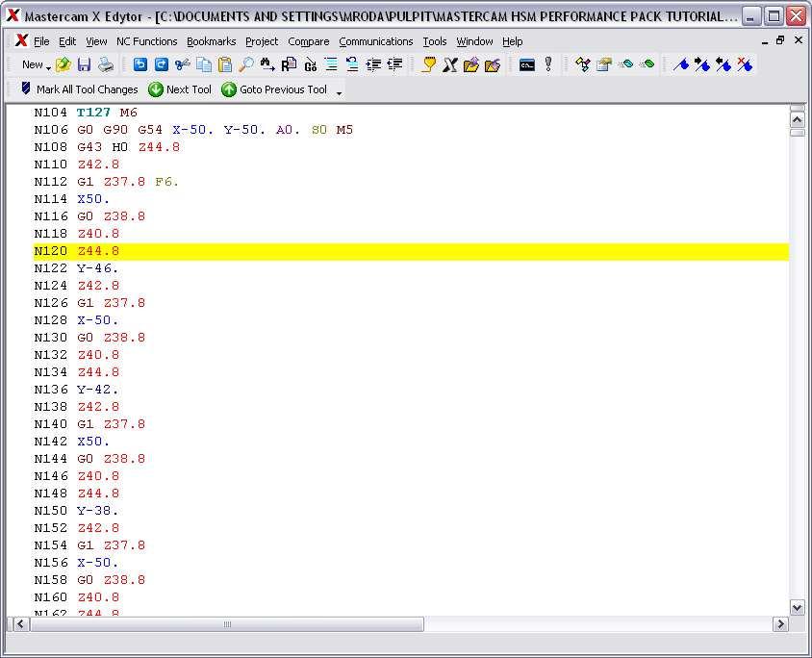Screen dimensions: 812x658
Task: Click the New file button
Action: coord(32,64)
